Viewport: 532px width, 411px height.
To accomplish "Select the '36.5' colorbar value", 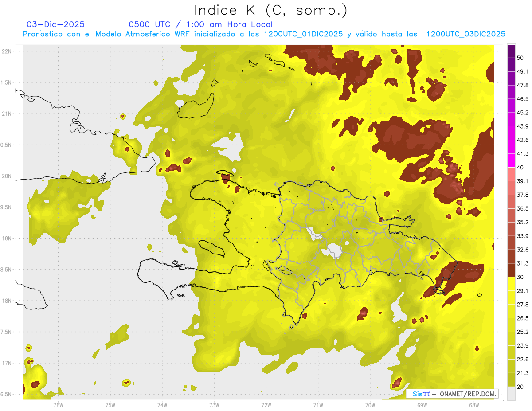I will click(x=523, y=208).
